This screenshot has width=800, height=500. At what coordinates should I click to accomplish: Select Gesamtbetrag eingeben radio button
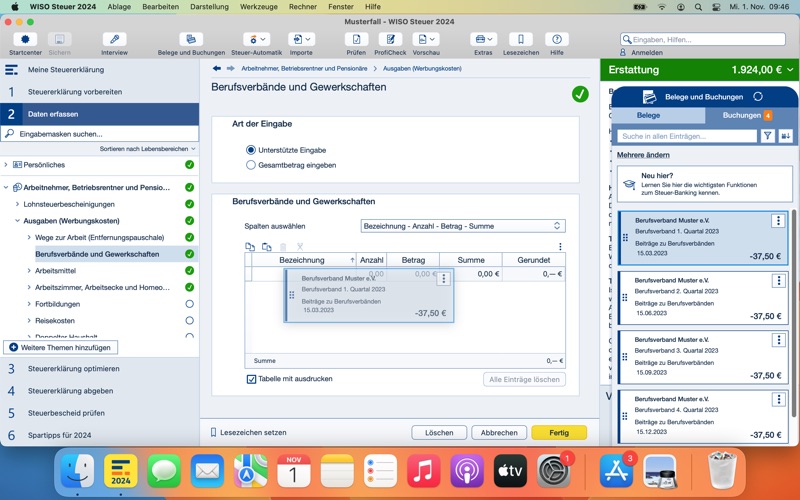pyautogui.click(x=251, y=165)
